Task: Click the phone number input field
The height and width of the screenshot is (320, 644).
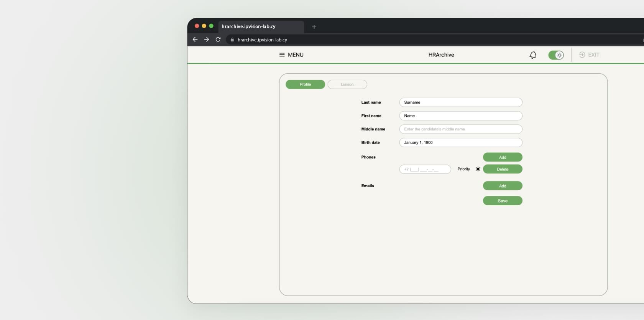Action: point(425,169)
